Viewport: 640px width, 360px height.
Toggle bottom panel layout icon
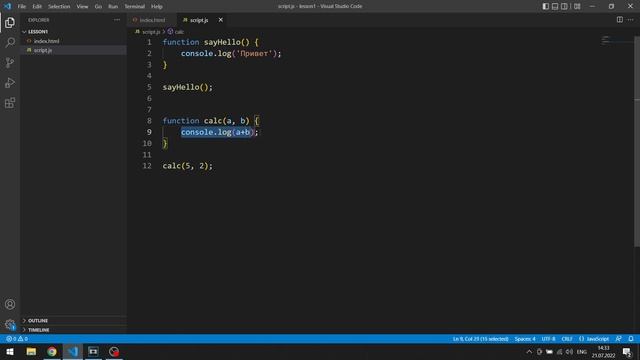(555, 6)
